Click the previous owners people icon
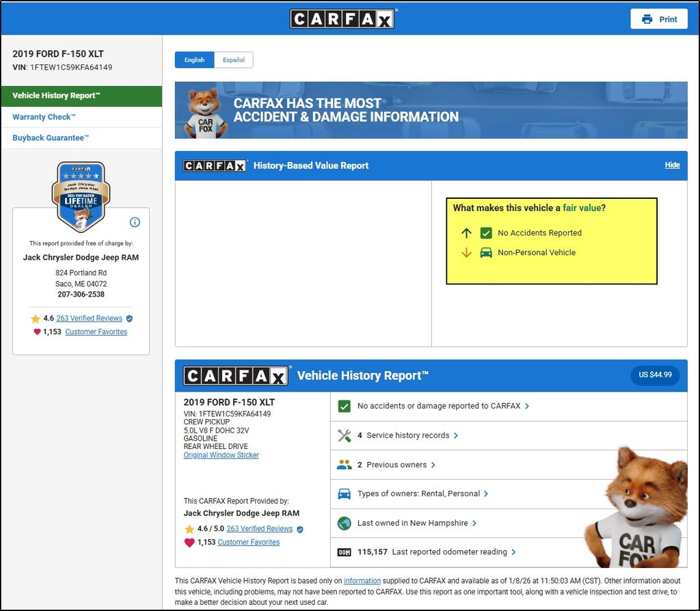This screenshot has width=700, height=611. (x=345, y=465)
